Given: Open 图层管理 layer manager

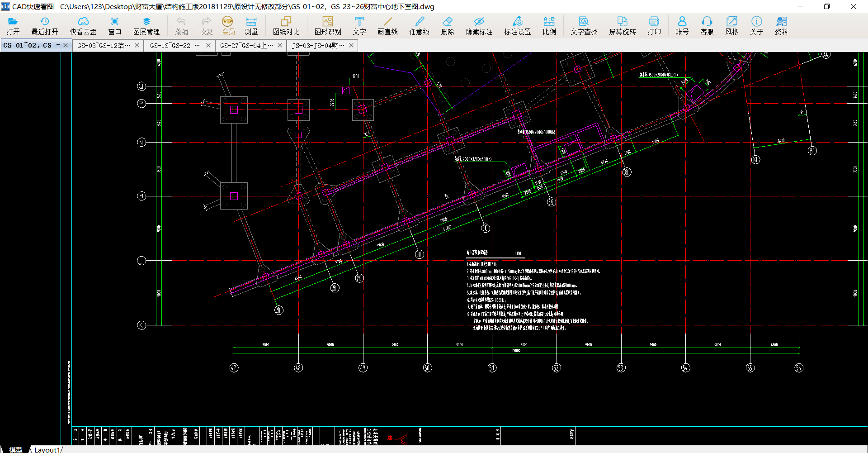Looking at the screenshot, I should click(146, 26).
